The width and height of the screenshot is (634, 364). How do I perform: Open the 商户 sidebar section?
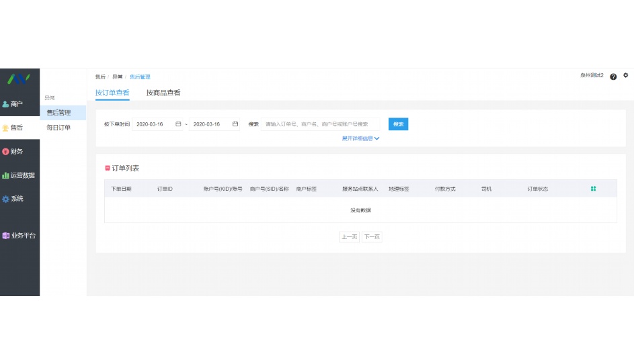13,104
